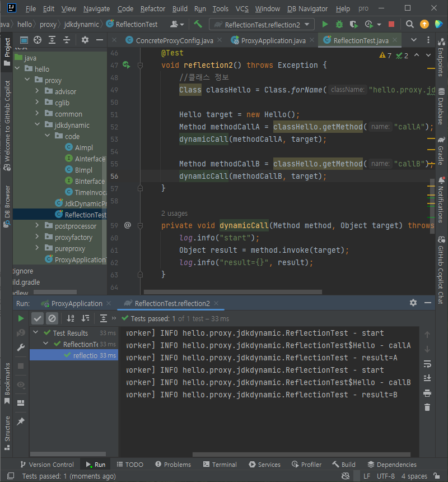Screen dimensions: 448x482
Task: Open the Refactor menu
Action: click(153, 9)
